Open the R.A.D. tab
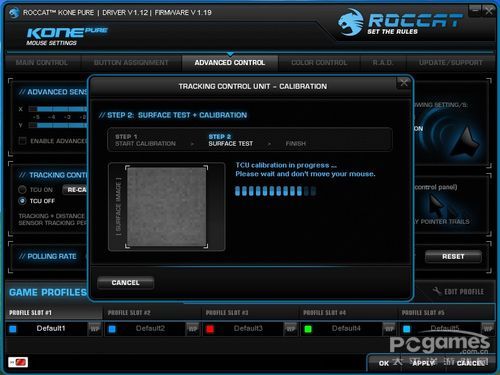The width and height of the screenshot is (500, 375). pos(383,63)
